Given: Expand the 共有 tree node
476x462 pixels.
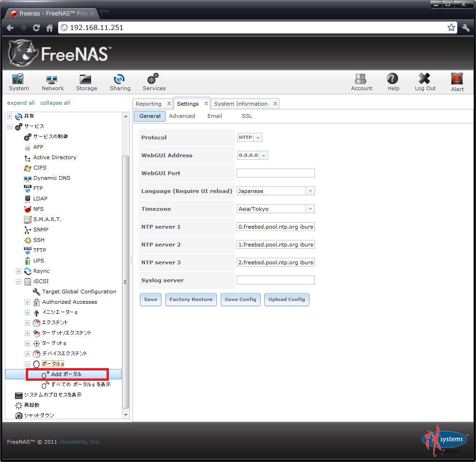Looking at the screenshot, I should [x=10, y=116].
